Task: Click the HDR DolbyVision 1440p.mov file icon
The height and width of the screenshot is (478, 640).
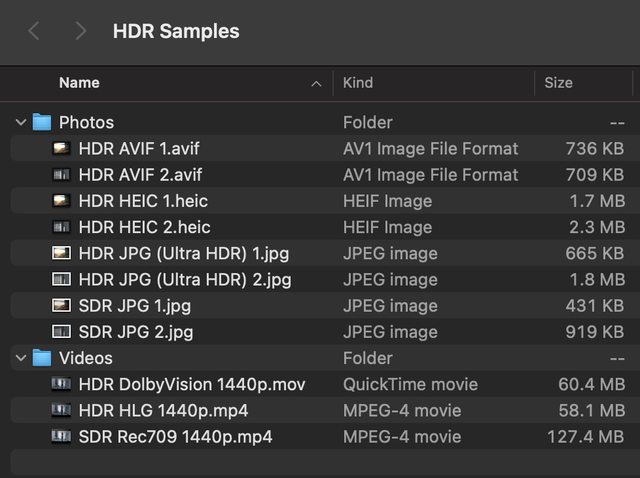Action: 62,384
